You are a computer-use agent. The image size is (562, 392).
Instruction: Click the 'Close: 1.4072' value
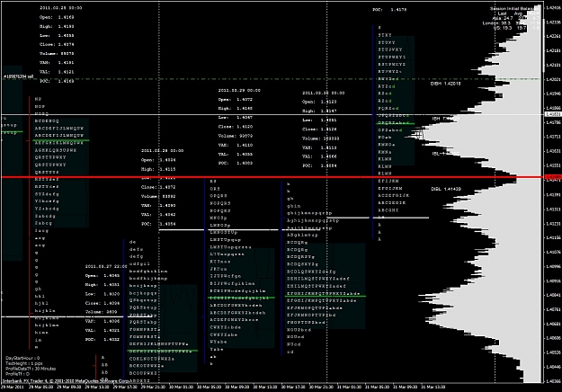[x=158, y=187]
